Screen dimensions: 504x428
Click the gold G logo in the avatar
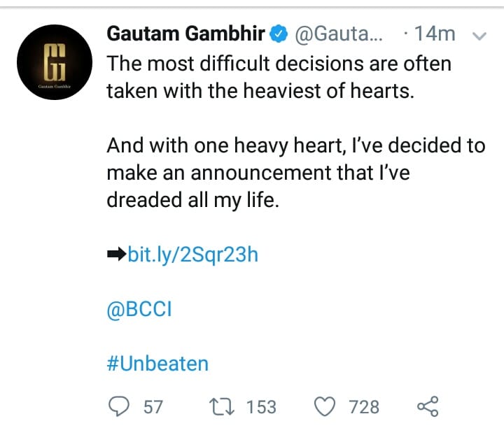click(55, 62)
